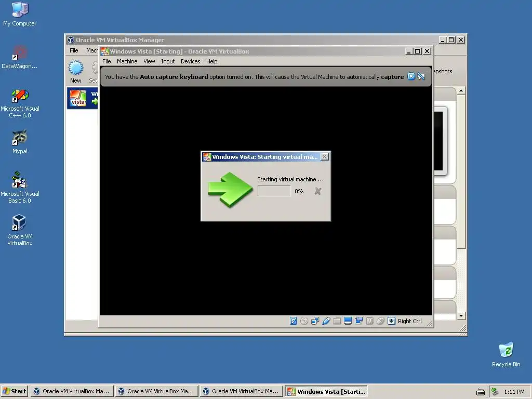Image resolution: width=532 pixels, height=399 pixels.
Task: Maximize the VirtualBox Manager window
Action: [x=451, y=39]
